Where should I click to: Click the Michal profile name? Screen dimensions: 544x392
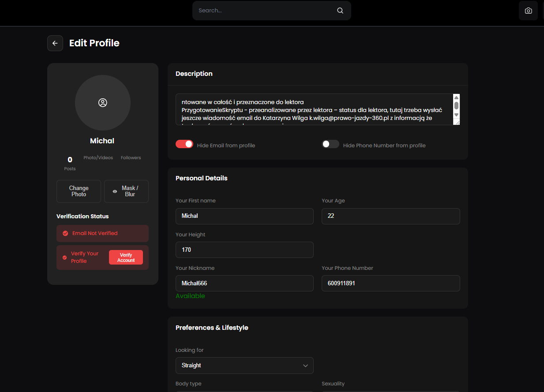click(102, 141)
